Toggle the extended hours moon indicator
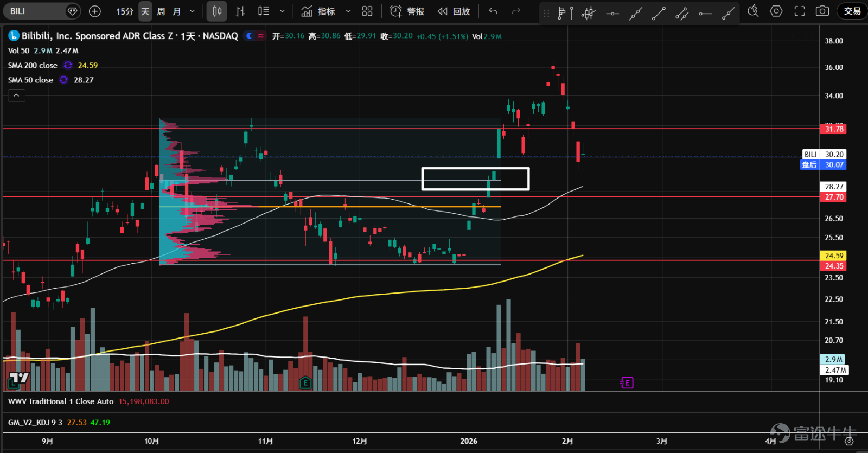The height and width of the screenshot is (453, 868). [249, 36]
